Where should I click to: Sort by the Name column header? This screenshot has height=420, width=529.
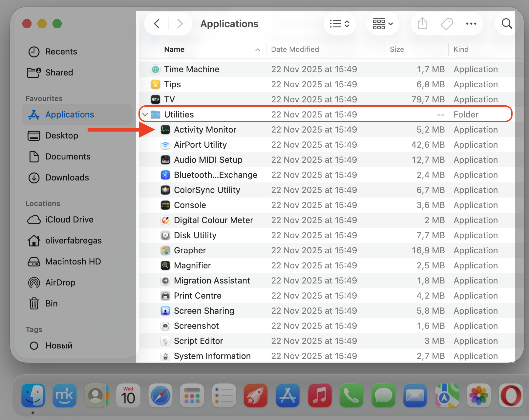(174, 49)
